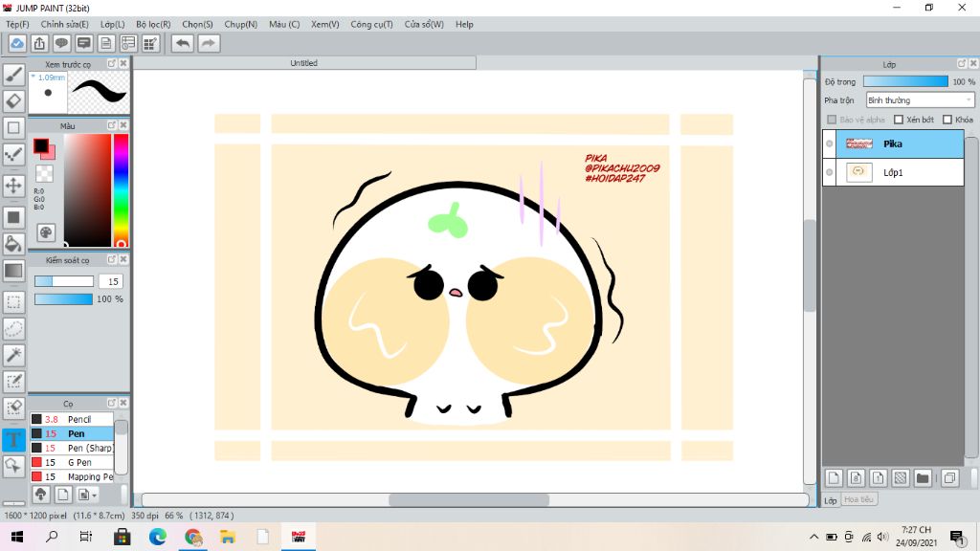
Task: Toggle visibility of the Lớp1 layer
Action: click(830, 172)
